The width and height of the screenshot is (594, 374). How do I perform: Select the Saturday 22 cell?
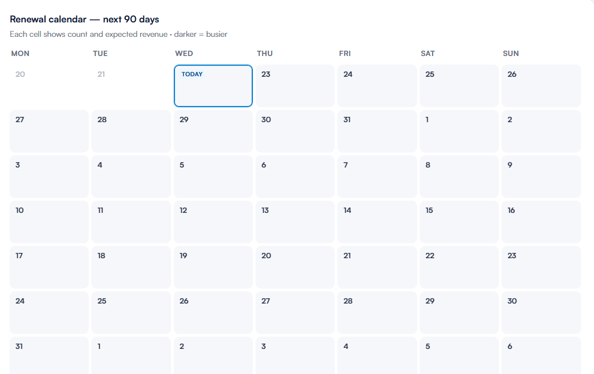[x=459, y=267]
